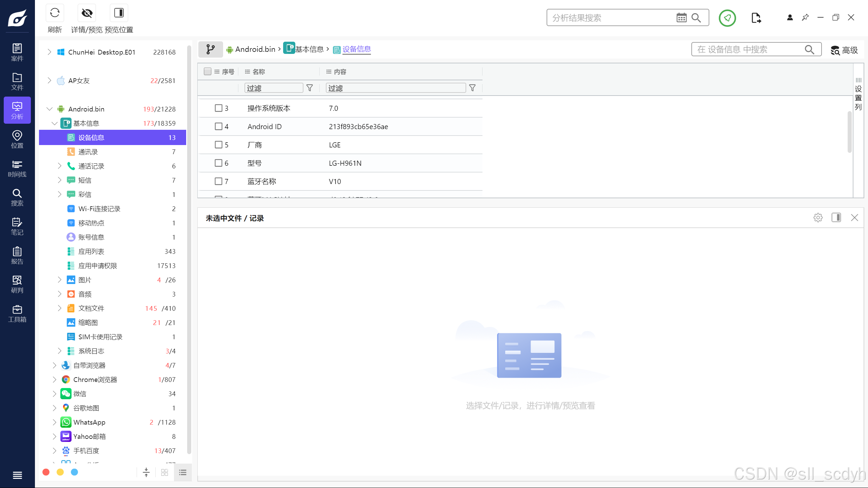Select 应用列表 in the tree
The width and height of the screenshot is (868, 488).
(91, 251)
